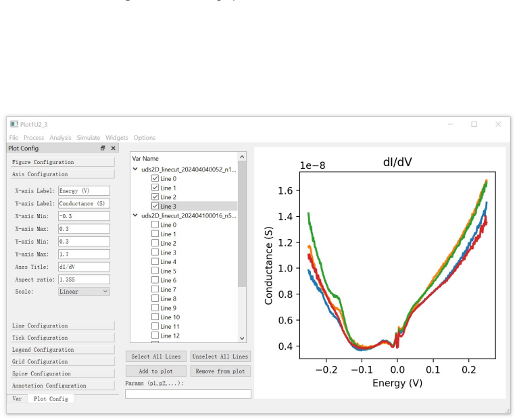This screenshot has height=420, width=517.
Task: Focus the X-axis Min field
Action: click(x=84, y=216)
